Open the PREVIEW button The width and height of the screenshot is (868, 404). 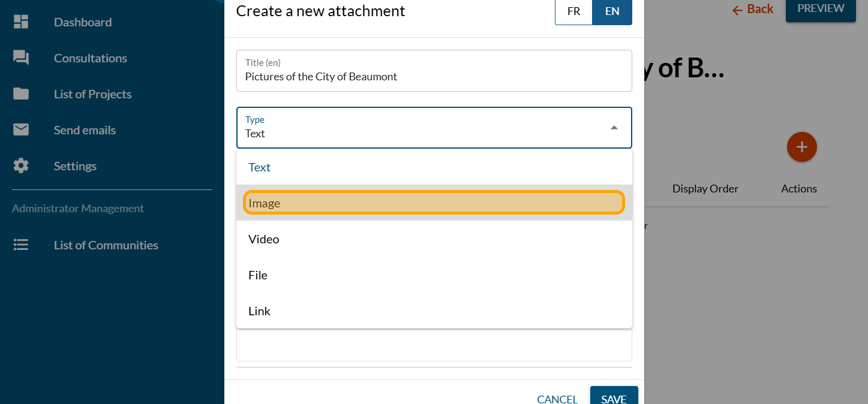coord(820,9)
